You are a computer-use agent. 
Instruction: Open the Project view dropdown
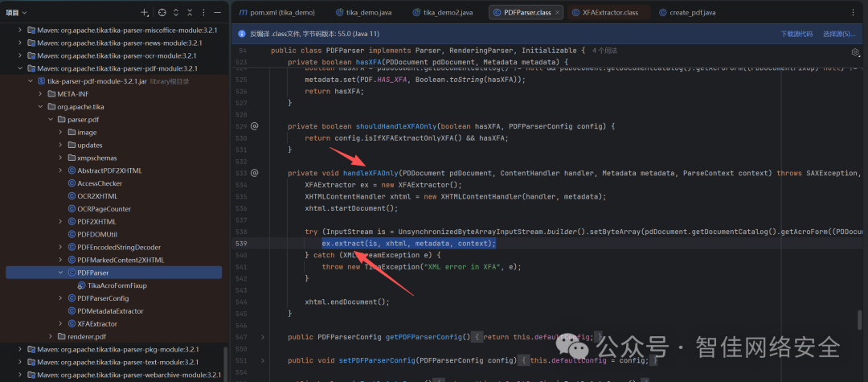point(16,12)
